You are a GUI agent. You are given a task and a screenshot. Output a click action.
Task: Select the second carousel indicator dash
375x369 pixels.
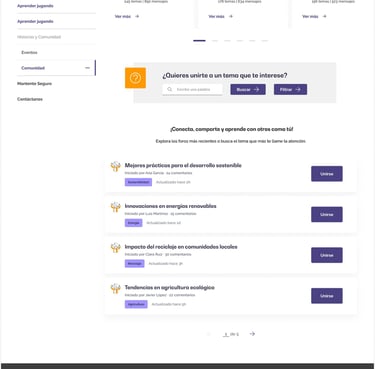click(215, 41)
